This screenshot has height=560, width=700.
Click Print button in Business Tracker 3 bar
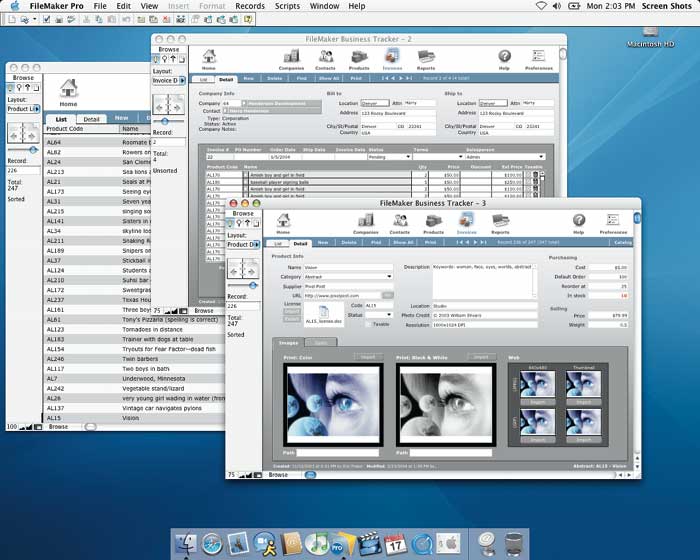coord(430,242)
